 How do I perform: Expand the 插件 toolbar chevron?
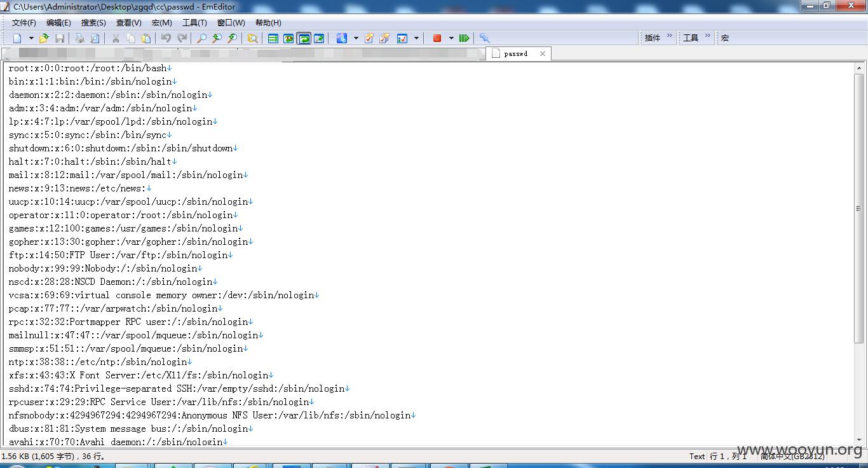click(x=669, y=37)
